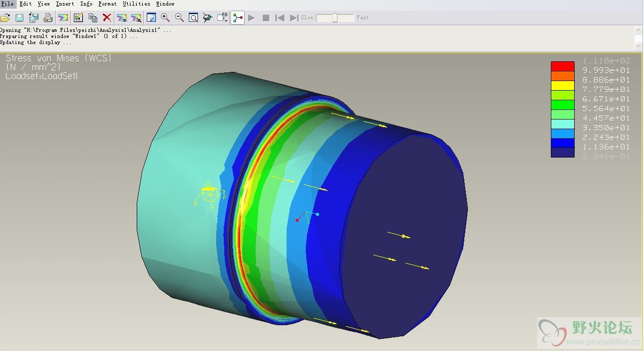The width and height of the screenshot is (644, 351).
Task: Click the rainbow icon with crossed-out eye
Action: tap(136, 18)
